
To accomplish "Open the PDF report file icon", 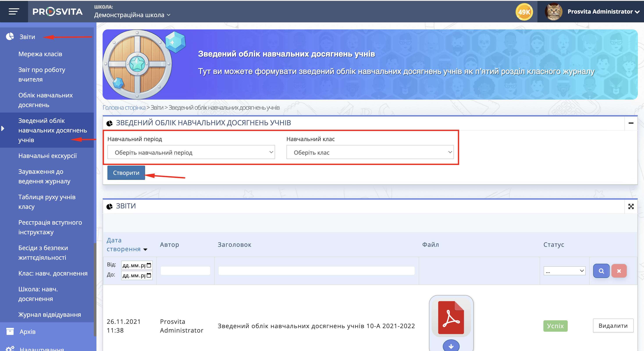I will 451,317.
